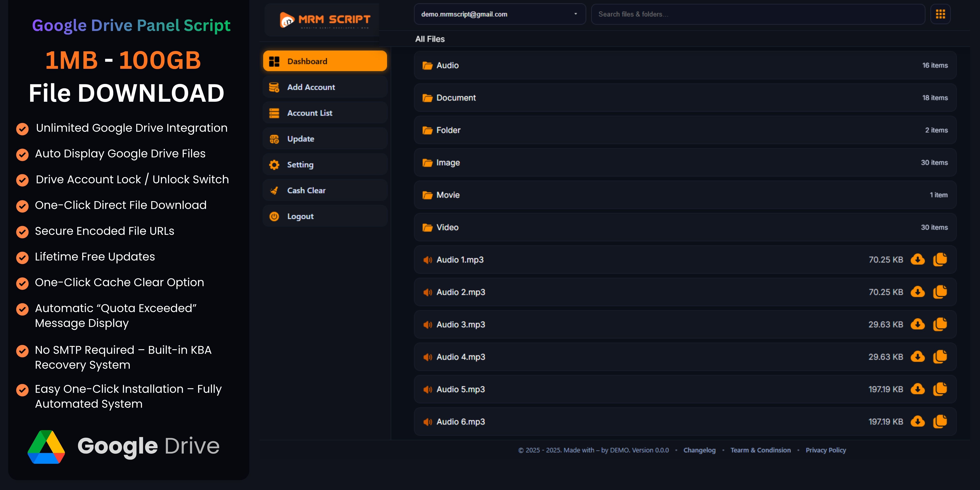The image size is (980, 490).
Task: Expand the Google account email dropdown
Action: point(500,15)
